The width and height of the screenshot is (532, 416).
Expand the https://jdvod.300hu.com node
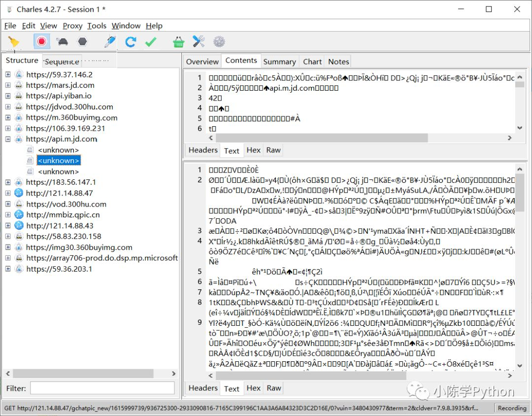coord(8,106)
